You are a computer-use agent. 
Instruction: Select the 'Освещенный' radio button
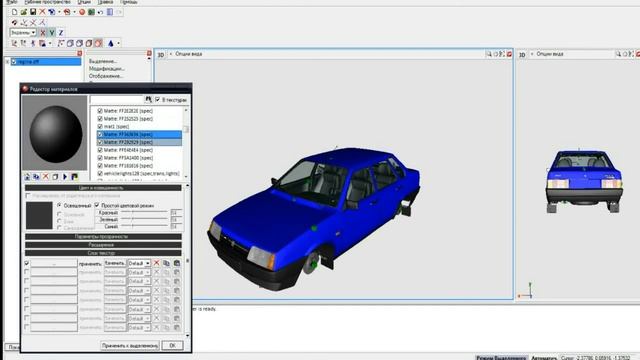[x=60, y=205]
